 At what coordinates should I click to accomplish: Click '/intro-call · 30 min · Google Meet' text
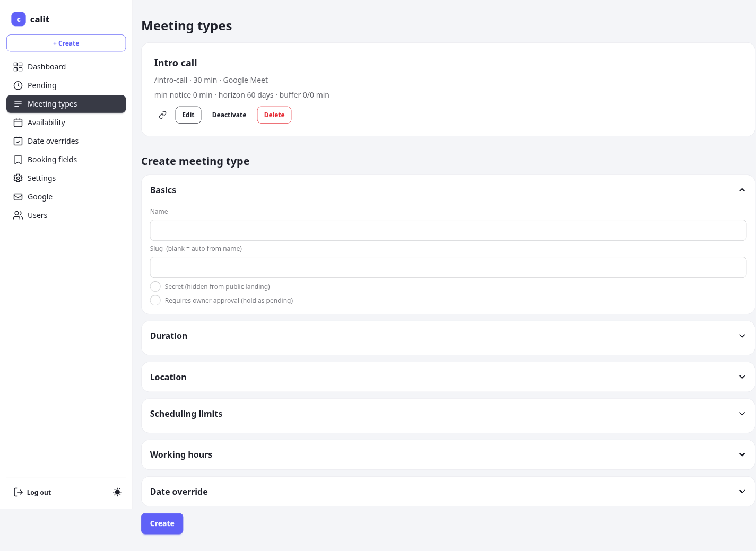pyautogui.click(x=211, y=80)
